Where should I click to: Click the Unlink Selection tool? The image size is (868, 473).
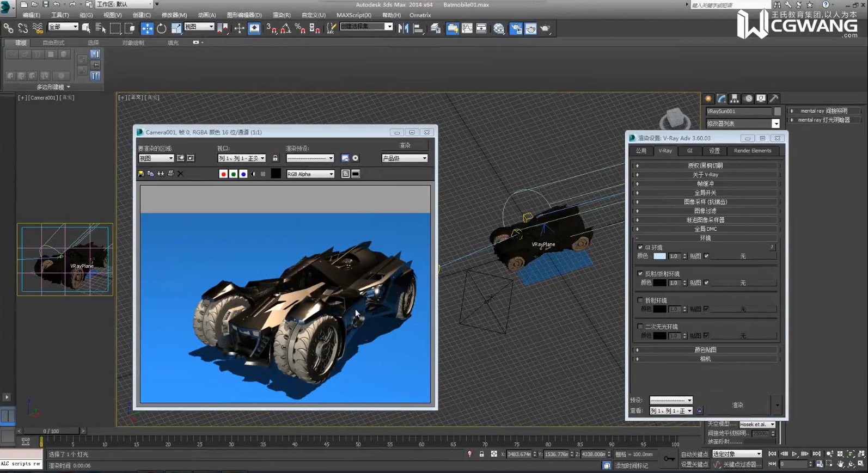pos(23,28)
